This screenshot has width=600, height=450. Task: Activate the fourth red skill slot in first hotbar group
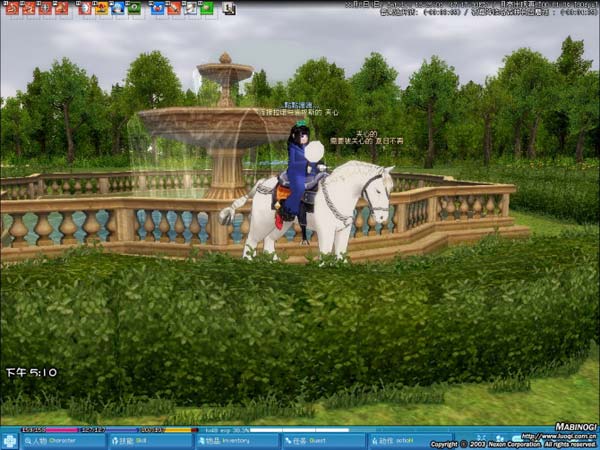point(62,8)
